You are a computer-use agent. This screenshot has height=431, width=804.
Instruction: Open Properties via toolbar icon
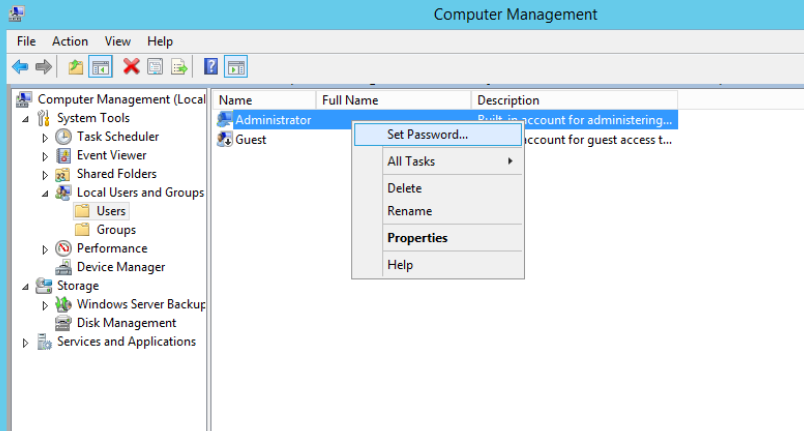(x=155, y=67)
